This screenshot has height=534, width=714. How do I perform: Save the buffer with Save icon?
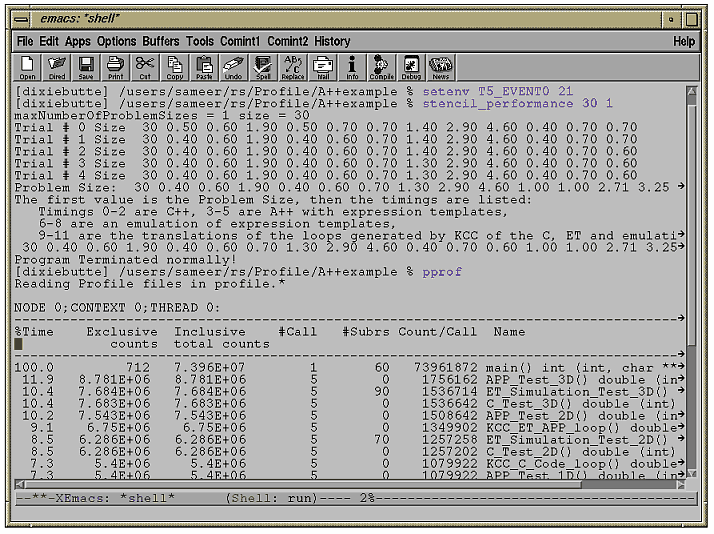pos(86,67)
